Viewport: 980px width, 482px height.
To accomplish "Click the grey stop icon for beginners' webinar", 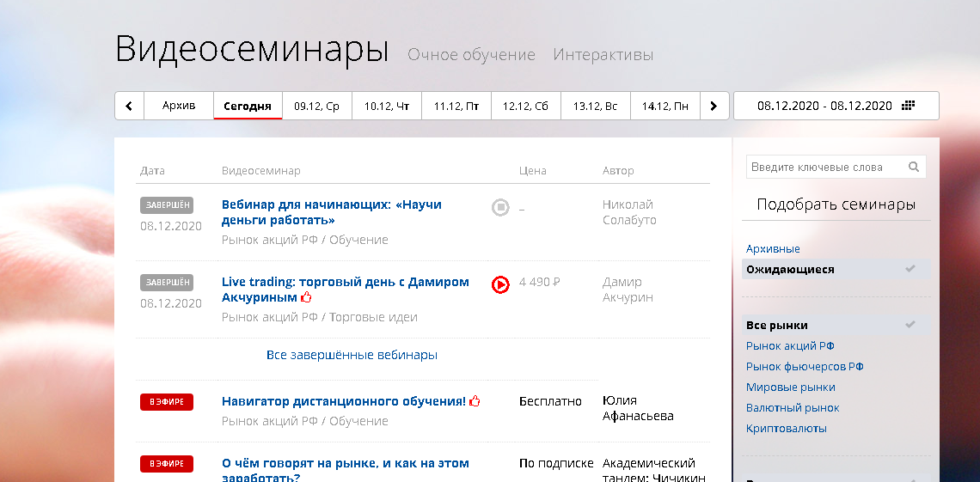I will click(x=500, y=207).
